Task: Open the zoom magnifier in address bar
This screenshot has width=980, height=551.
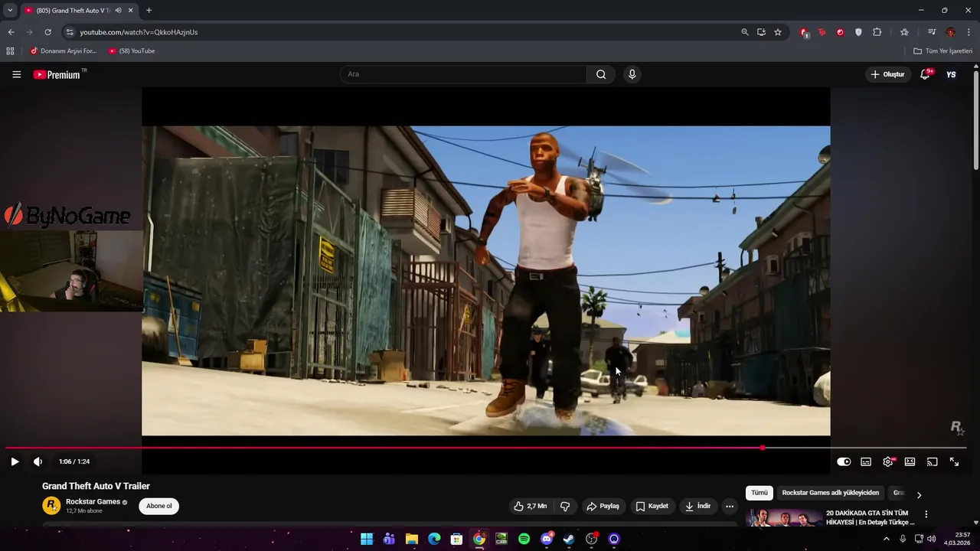Action: click(x=745, y=32)
